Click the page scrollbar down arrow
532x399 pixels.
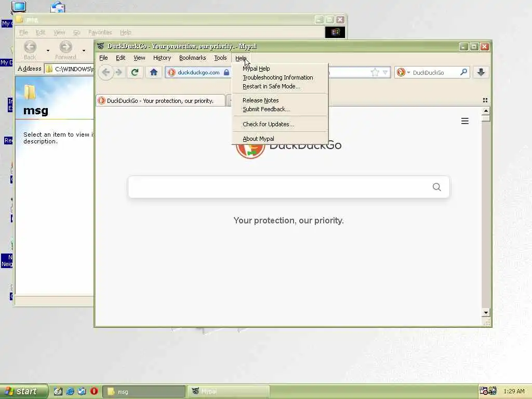tap(486, 313)
